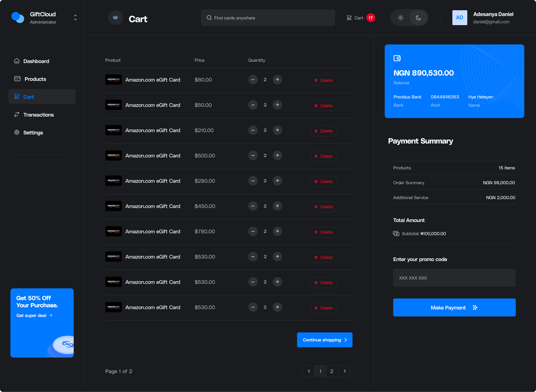Increase quantity for the $780.00 gift card
The width and height of the screenshot is (536, 392).
coord(277,231)
